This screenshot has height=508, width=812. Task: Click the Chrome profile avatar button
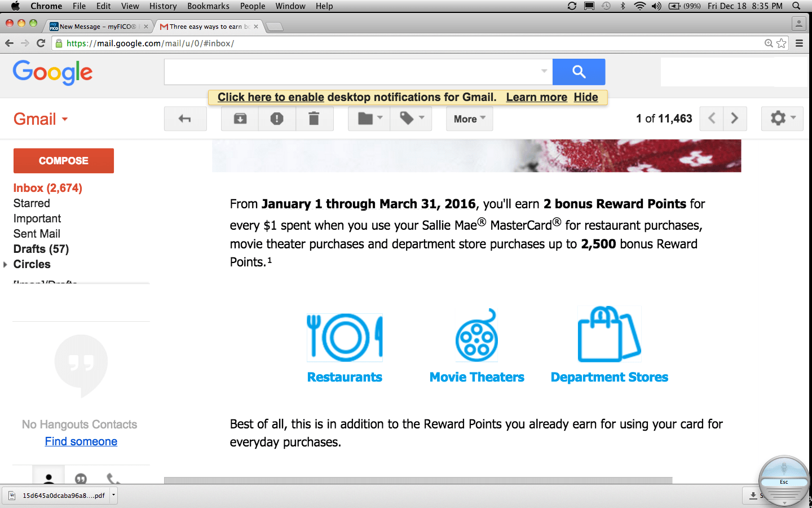tap(799, 24)
